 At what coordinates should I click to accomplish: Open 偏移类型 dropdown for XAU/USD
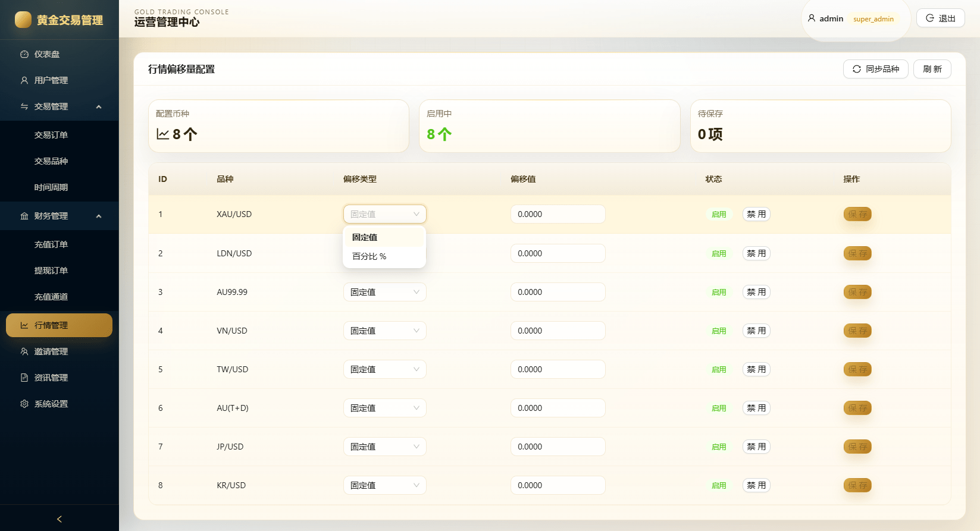coord(385,214)
